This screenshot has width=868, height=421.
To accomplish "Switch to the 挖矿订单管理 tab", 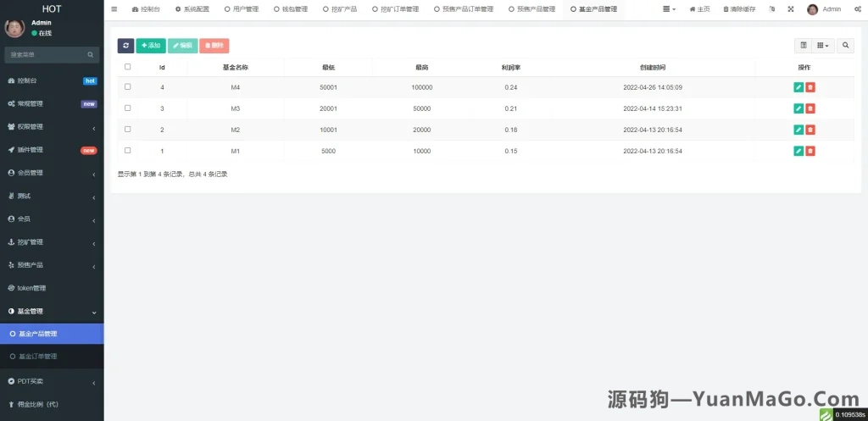I will [x=396, y=9].
